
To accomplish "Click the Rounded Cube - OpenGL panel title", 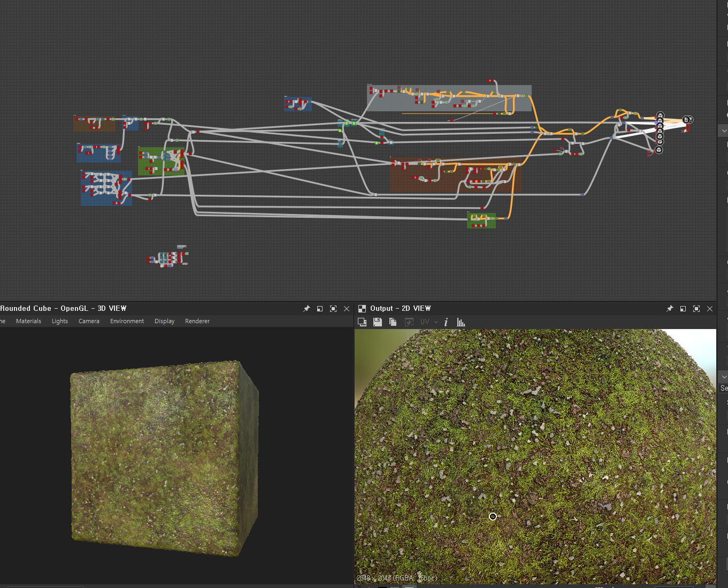I will click(x=63, y=308).
